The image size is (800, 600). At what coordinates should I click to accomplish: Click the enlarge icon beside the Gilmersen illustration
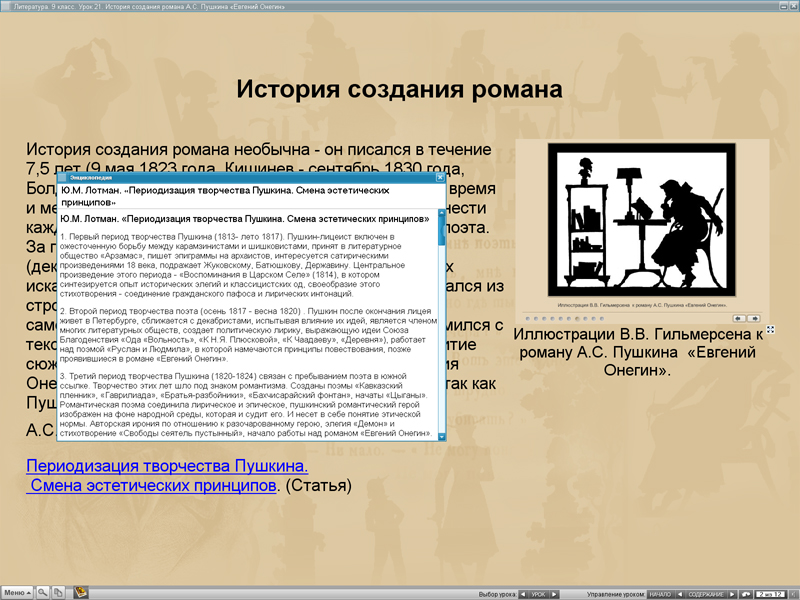770,332
